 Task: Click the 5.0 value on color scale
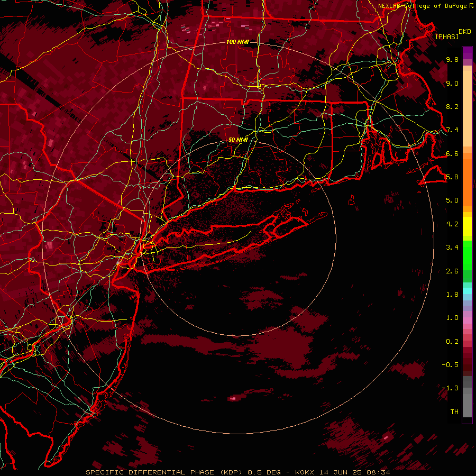click(x=452, y=200)
